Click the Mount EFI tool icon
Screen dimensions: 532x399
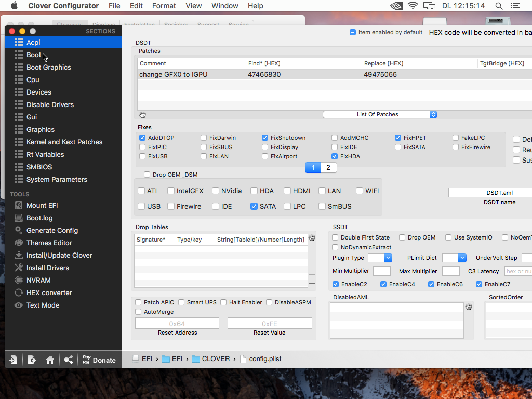coord(19,205)
